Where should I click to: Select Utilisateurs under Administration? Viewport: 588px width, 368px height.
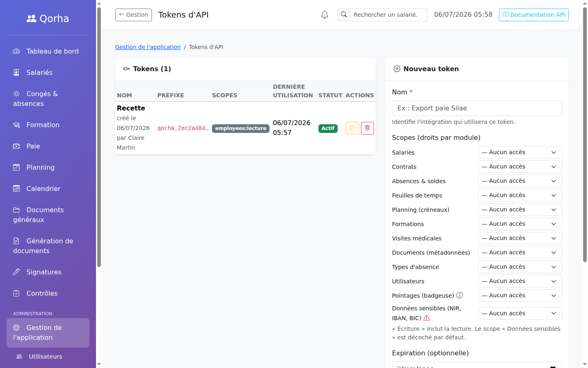click(x=48, y=357)
